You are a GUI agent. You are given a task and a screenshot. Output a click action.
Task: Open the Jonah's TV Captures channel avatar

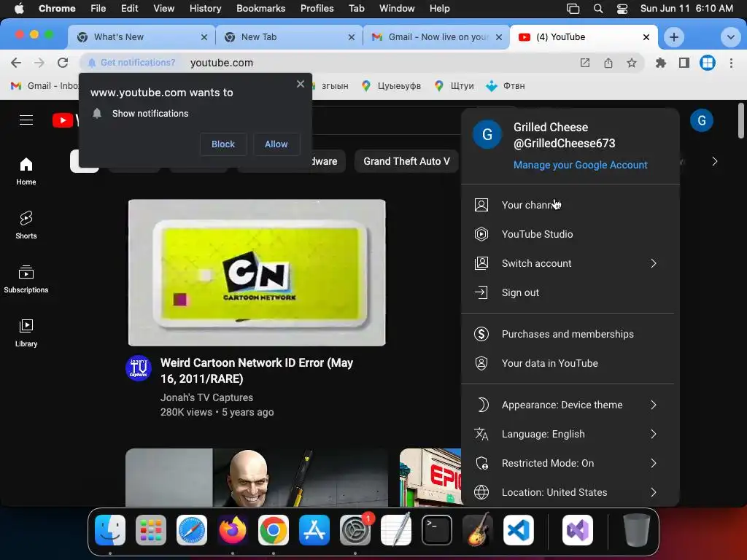pyautogui.click(x=139, y=368)
